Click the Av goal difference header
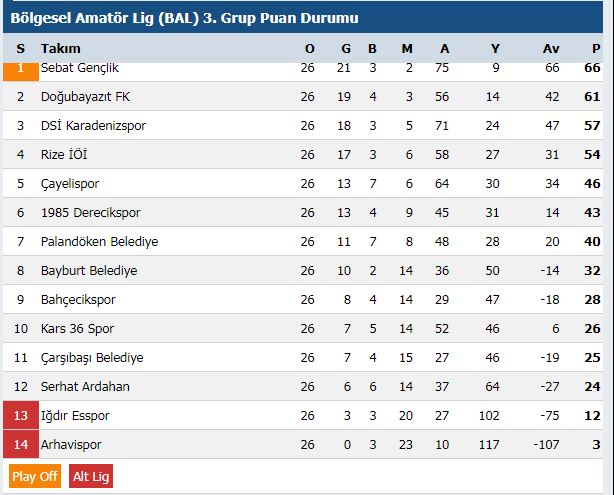This screenshot has height=495, width=614. 551,49
